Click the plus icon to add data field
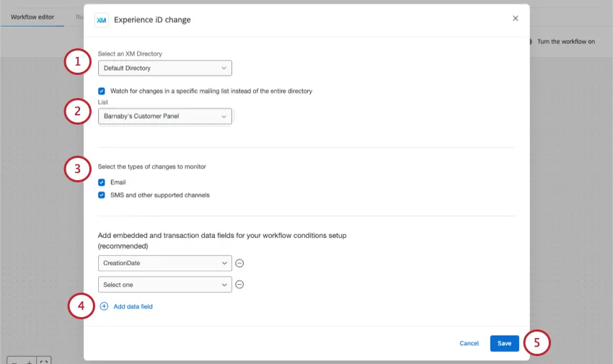613x364 pixels. click(104, 306)
